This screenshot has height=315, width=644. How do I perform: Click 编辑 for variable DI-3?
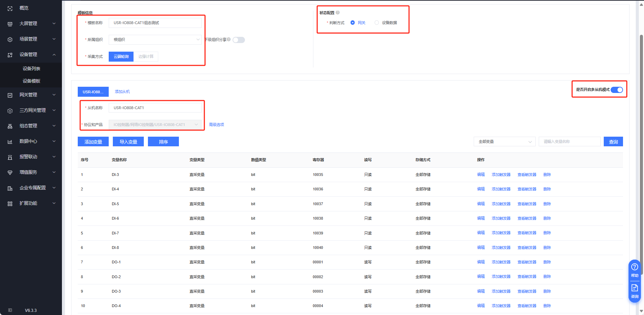481,175
